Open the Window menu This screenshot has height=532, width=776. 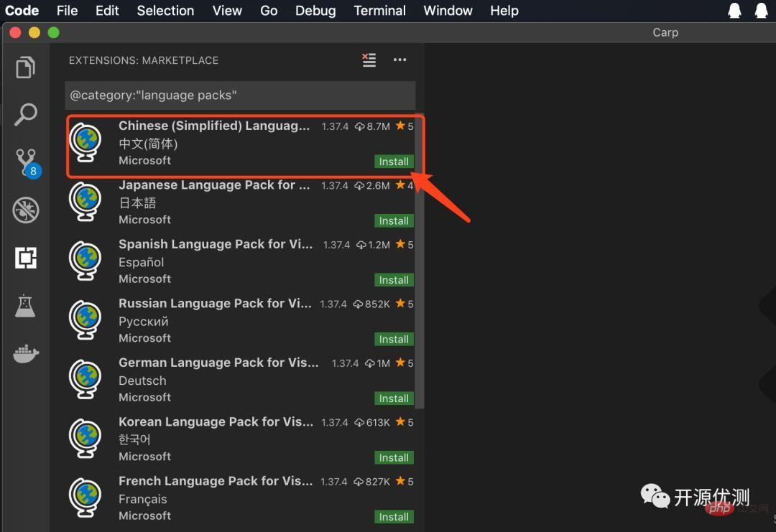(x=448, y=10)
